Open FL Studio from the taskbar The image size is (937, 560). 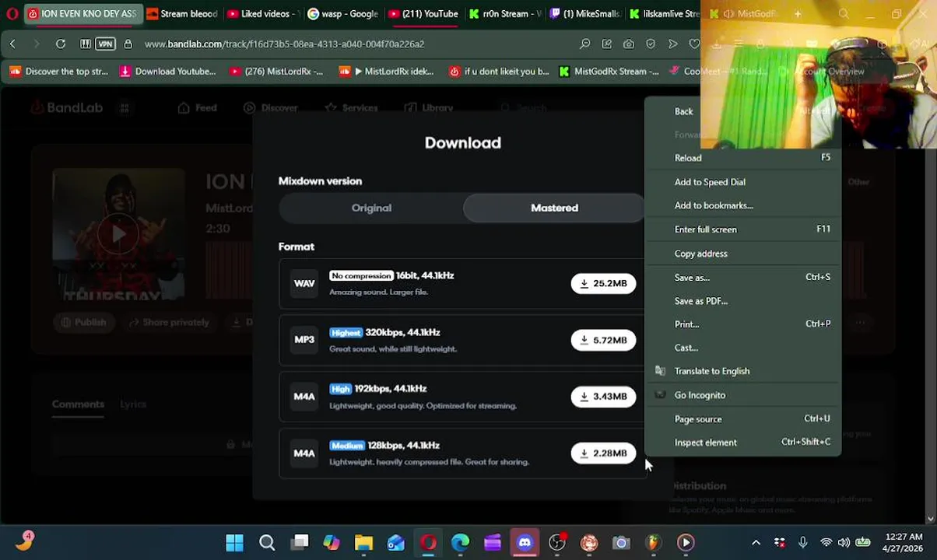[653, 543]
